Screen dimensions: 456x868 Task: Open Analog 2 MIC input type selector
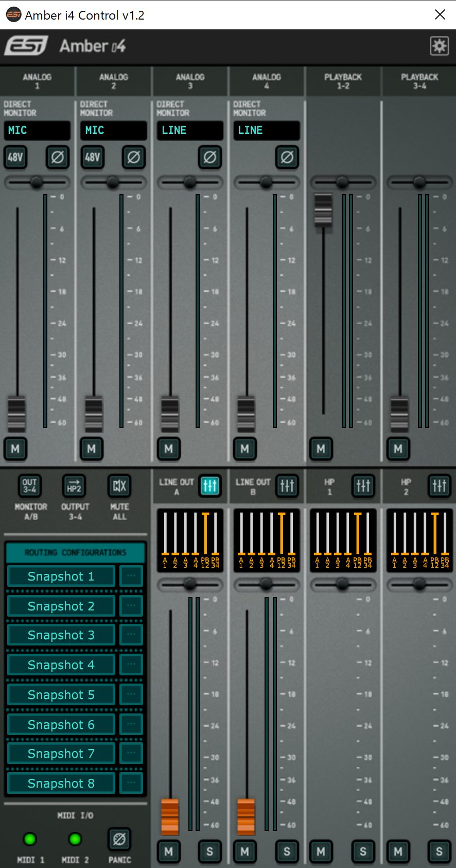tap(114, 130)
